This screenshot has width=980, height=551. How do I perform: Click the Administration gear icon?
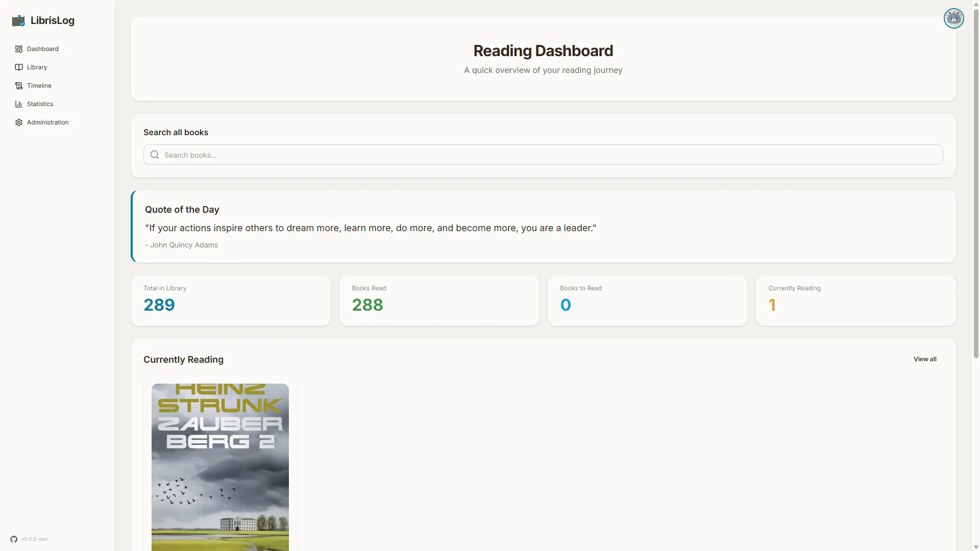[19, 122]
